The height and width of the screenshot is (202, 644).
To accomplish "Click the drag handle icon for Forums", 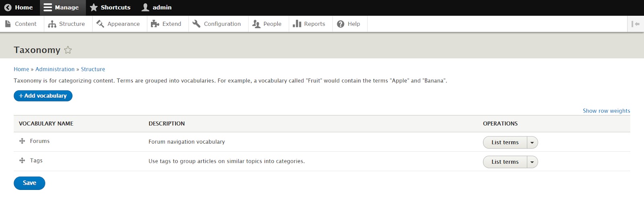I will pos(22,141).
